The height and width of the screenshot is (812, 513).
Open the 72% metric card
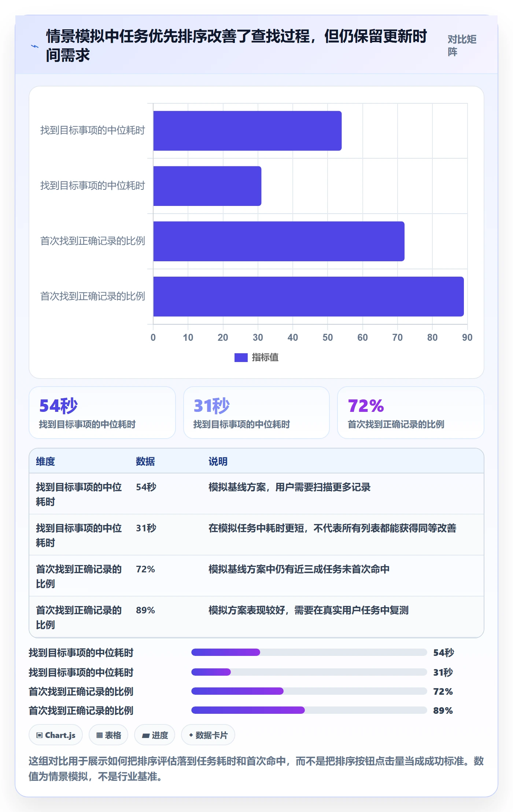click(411, 413)
